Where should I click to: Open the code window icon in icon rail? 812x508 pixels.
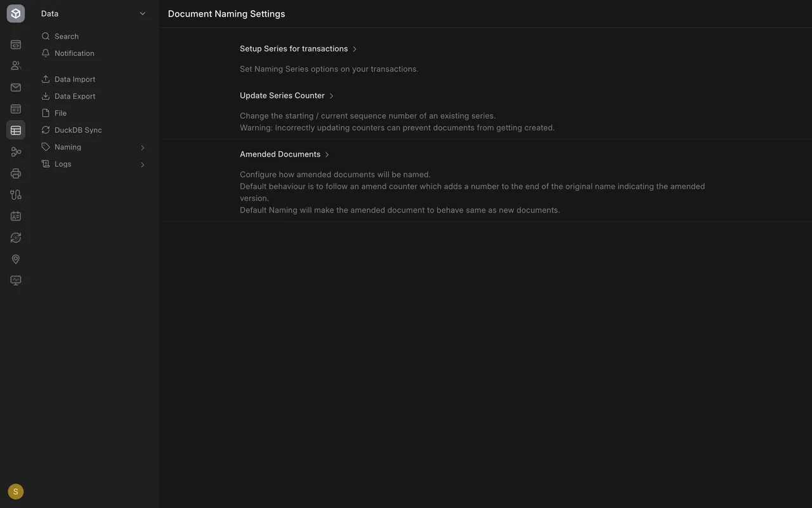16,44
